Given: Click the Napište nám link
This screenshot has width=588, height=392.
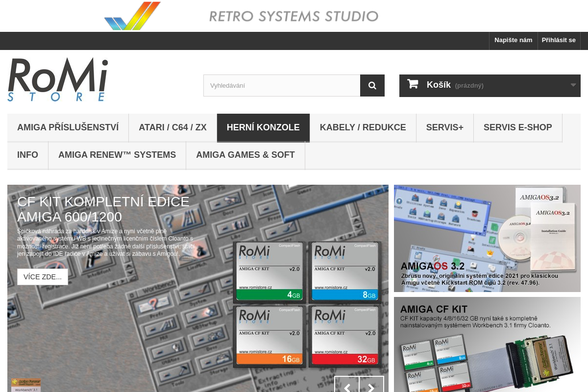Looking at the screenshot, I should (x=513, y=40).
